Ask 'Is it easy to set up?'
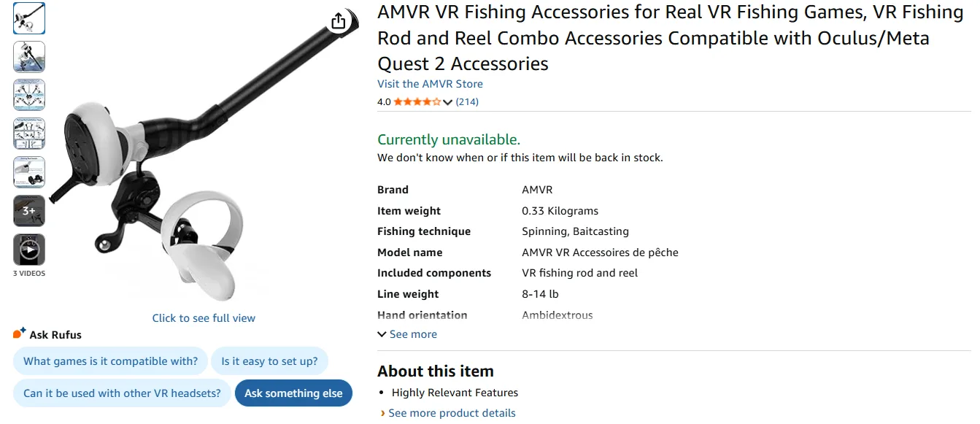980x424 pixels. [269, 361]
